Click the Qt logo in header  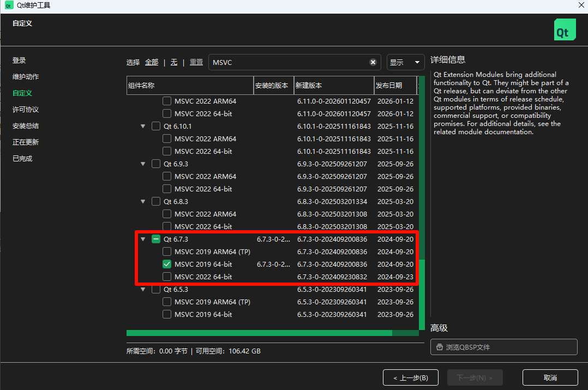click(565, 29)
